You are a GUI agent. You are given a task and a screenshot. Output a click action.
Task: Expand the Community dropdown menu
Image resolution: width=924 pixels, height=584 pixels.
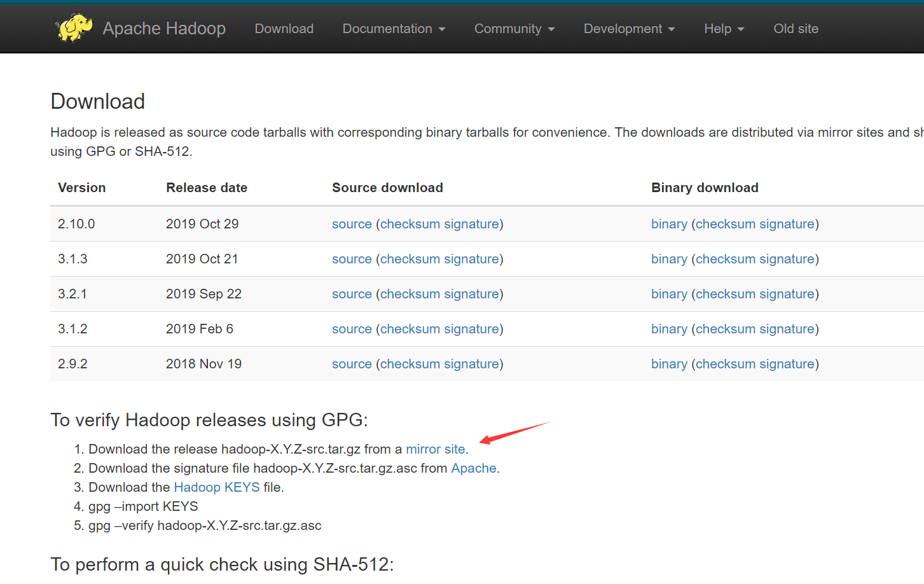(x=514, y=29)
